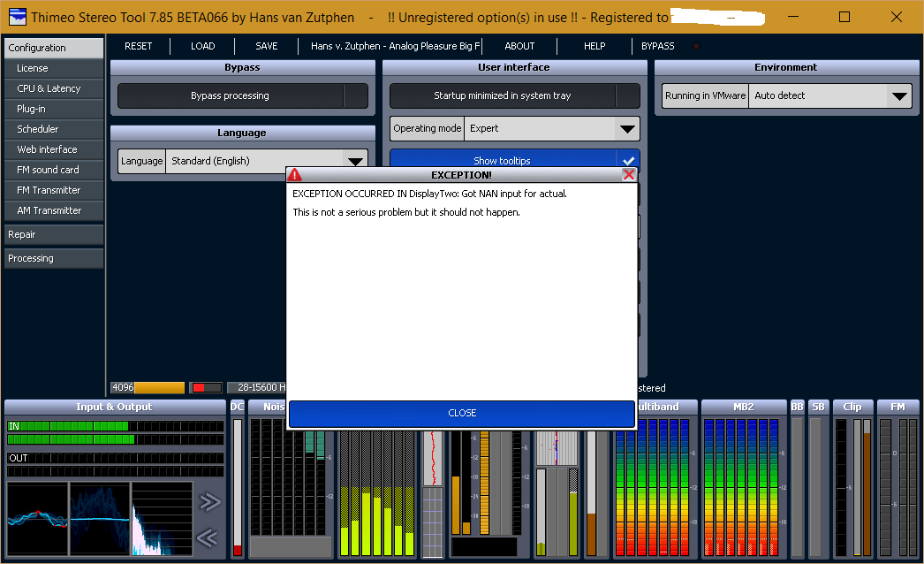
Task: Open the RESET menu item
Action: click(x=139, y=46)
